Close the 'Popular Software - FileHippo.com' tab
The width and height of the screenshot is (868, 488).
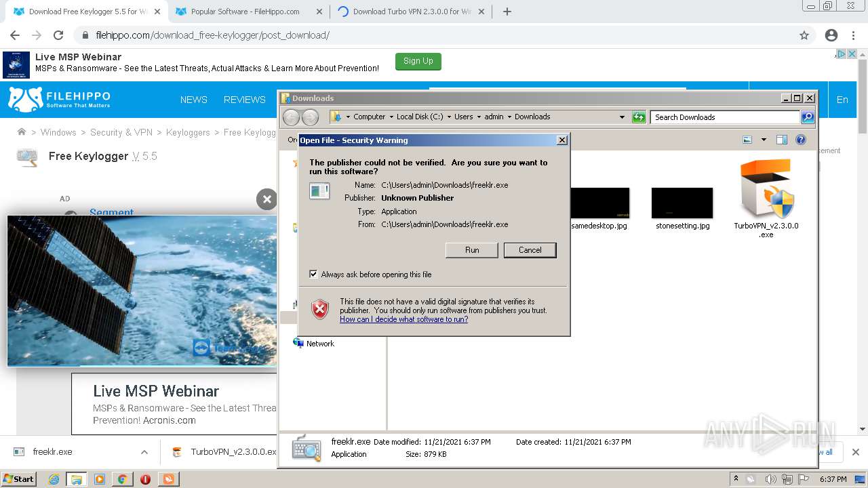tap(319, 12)
